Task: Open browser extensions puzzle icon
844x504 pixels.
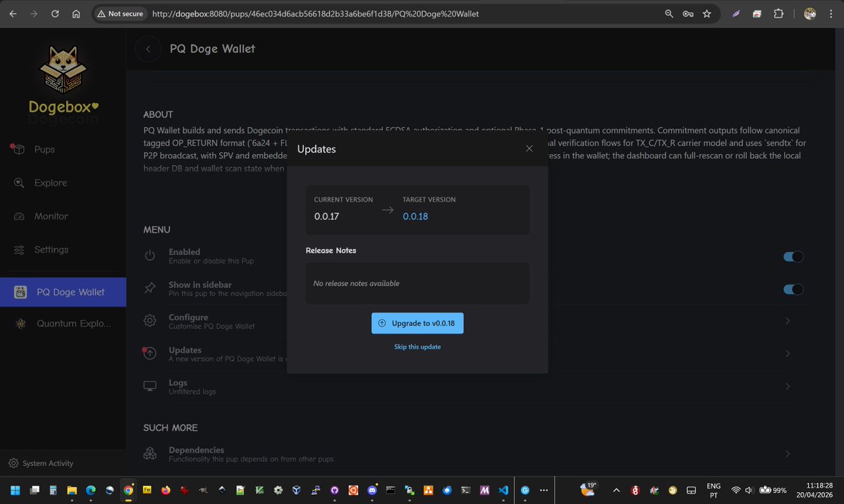Action: pyautogui.click(x=779, y=13)
